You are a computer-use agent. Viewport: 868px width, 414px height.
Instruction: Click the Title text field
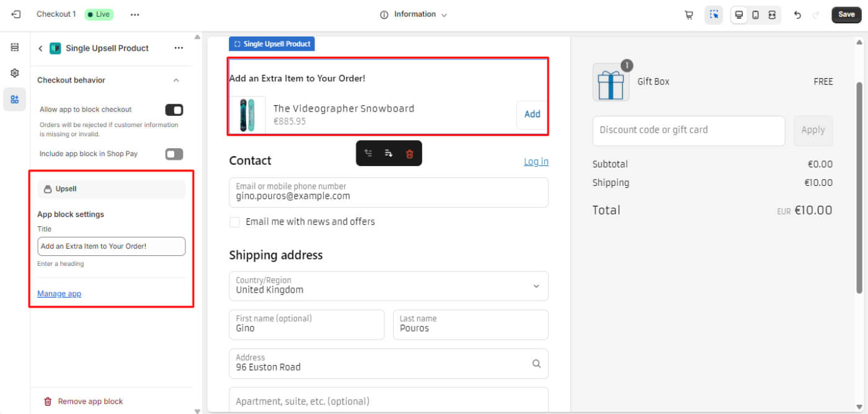[112, 246]
